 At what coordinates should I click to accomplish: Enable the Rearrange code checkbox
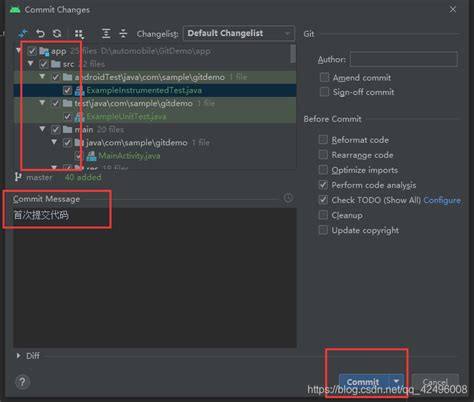(323, 154)
